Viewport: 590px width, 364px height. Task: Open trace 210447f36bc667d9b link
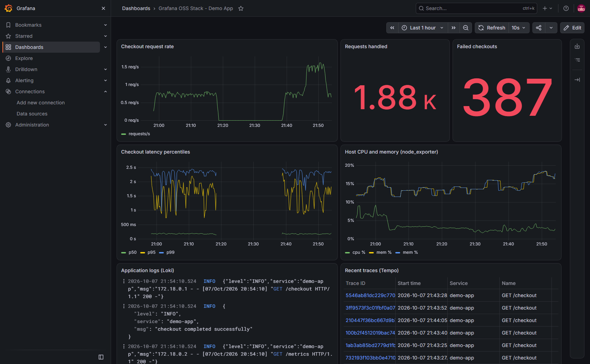click(370, 320)
